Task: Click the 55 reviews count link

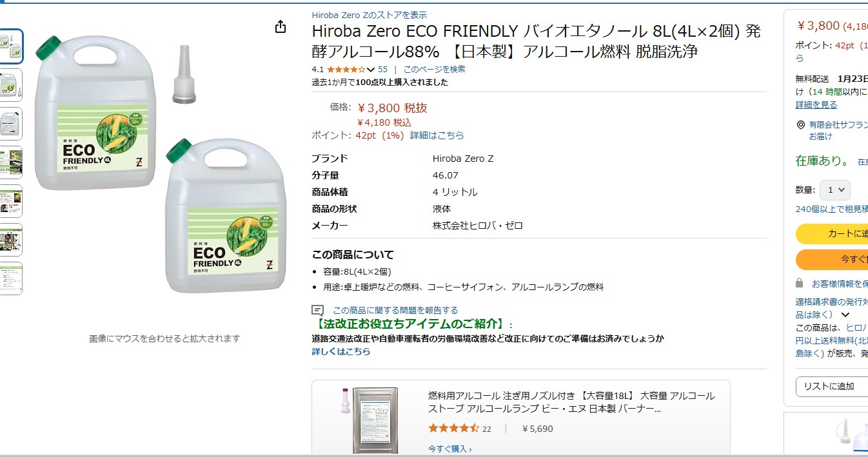Action: tap(382, 70)
